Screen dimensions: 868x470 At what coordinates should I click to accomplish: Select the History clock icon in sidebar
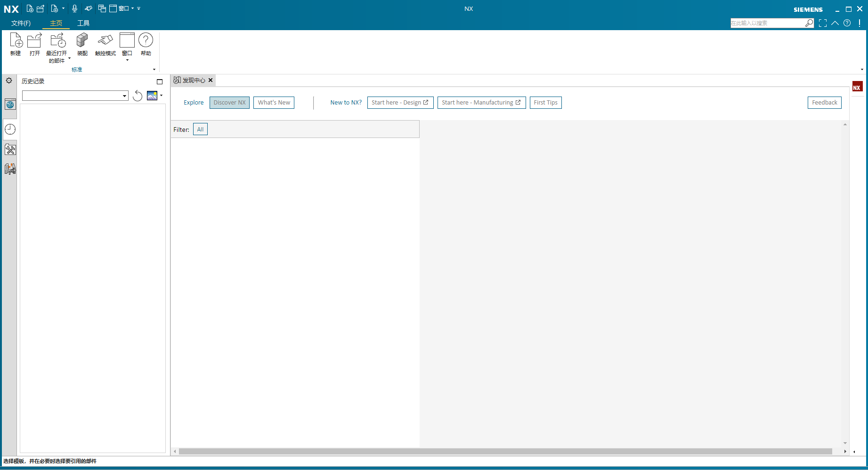pos(10,130)
